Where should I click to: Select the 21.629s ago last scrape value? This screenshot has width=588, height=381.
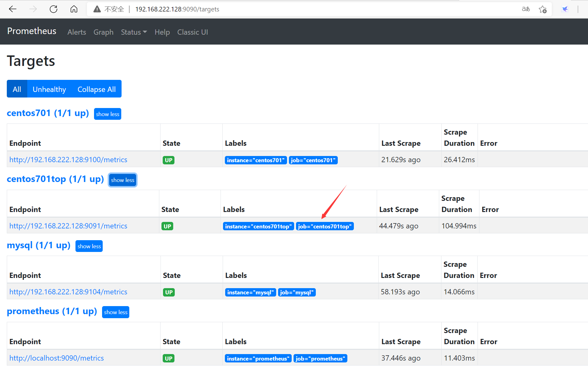click(401, 160)
